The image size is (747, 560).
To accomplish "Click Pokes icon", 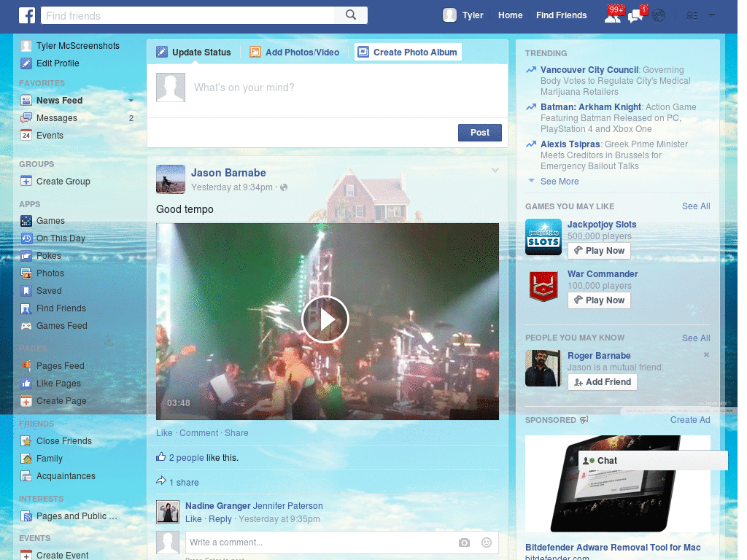I will point(26,256).
